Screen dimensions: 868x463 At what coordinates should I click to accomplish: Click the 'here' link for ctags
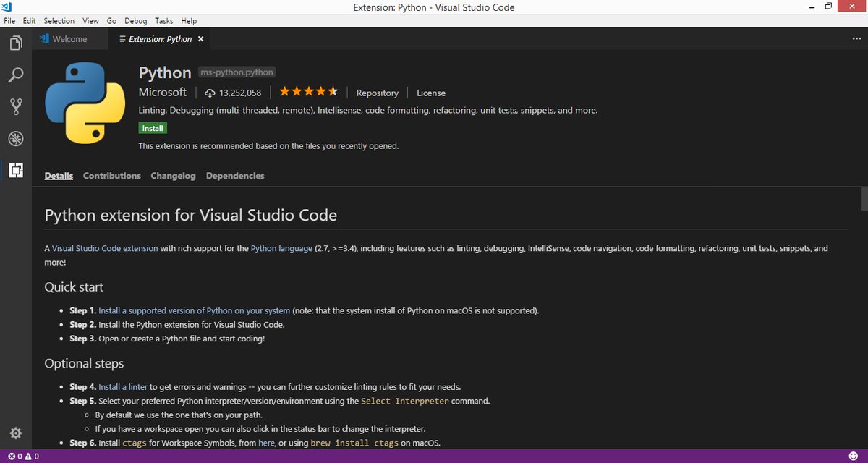point(266,443)
